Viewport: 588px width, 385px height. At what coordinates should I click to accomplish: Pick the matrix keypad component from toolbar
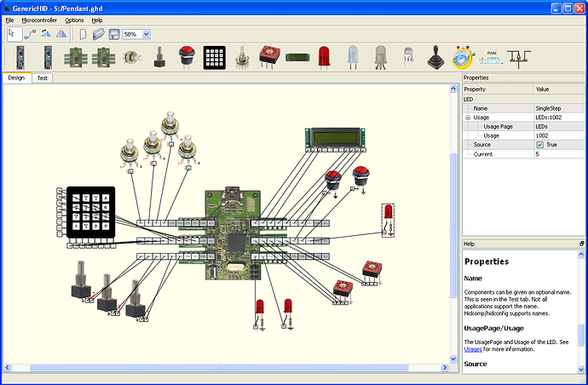click(x=215, y=57)
